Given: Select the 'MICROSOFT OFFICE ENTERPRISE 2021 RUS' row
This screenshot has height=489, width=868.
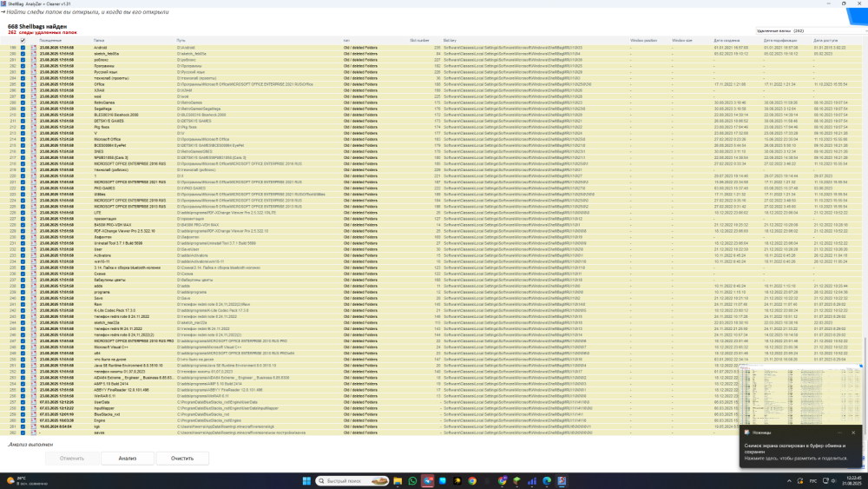Looking at the screenshot, I should 431,182.
